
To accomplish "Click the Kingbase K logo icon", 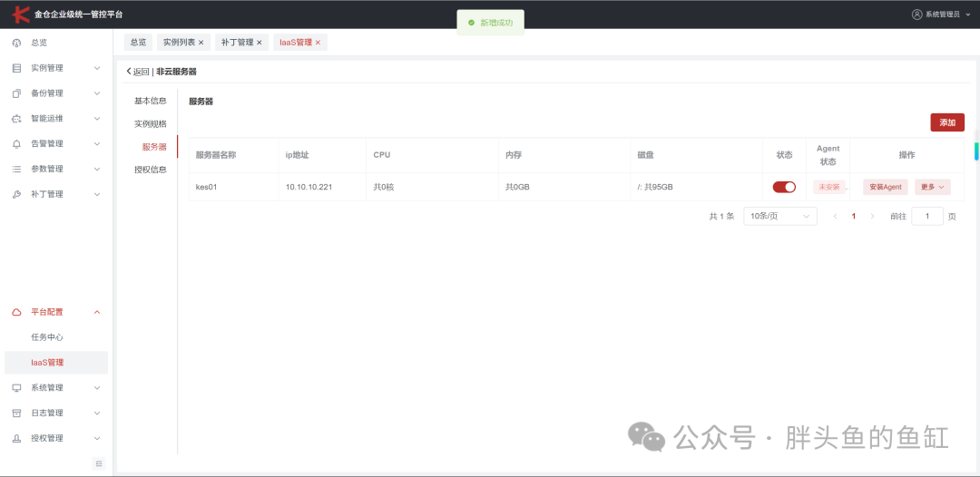I will [x=21, y=14].
